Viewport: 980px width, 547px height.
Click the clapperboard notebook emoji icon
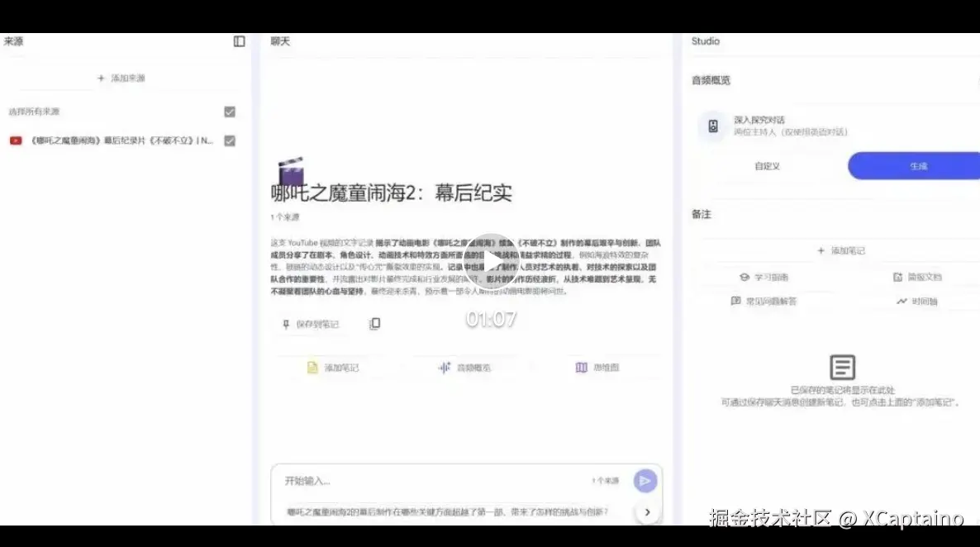pyautogui.click(x=291, y=170)
